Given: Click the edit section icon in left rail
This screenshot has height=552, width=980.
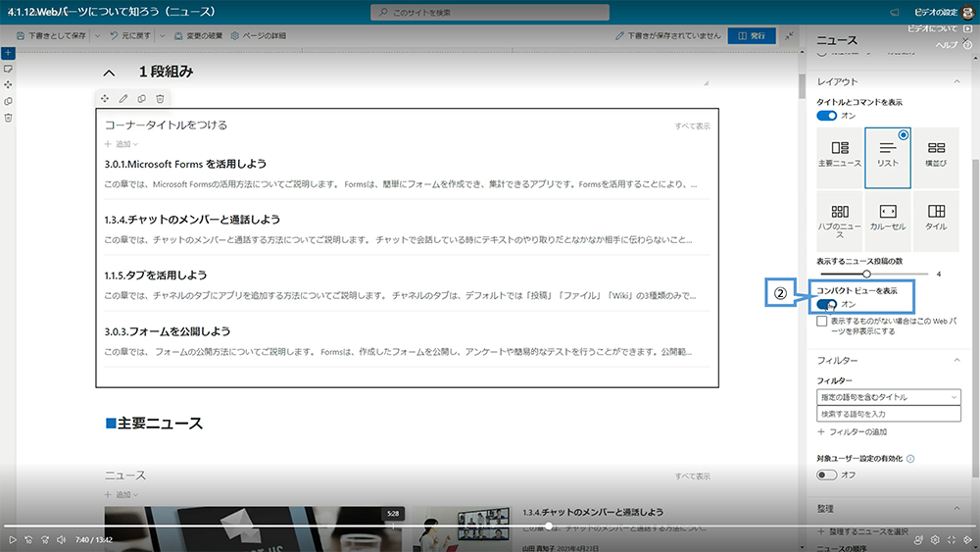Looking at the screenshot, I should click(8, 69).
